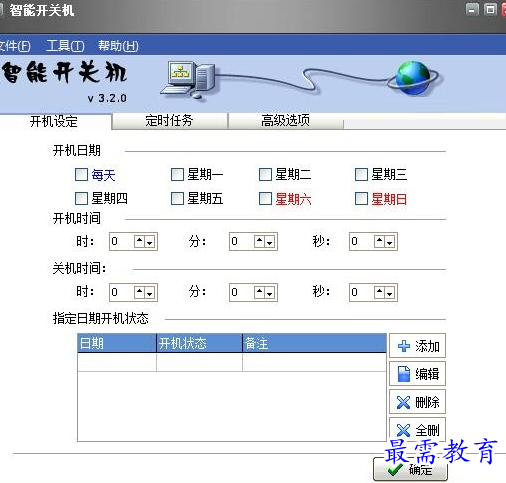506x483 pixels.
Task: Open the 定时任务 tab
Action: click(x=169, y=121)
